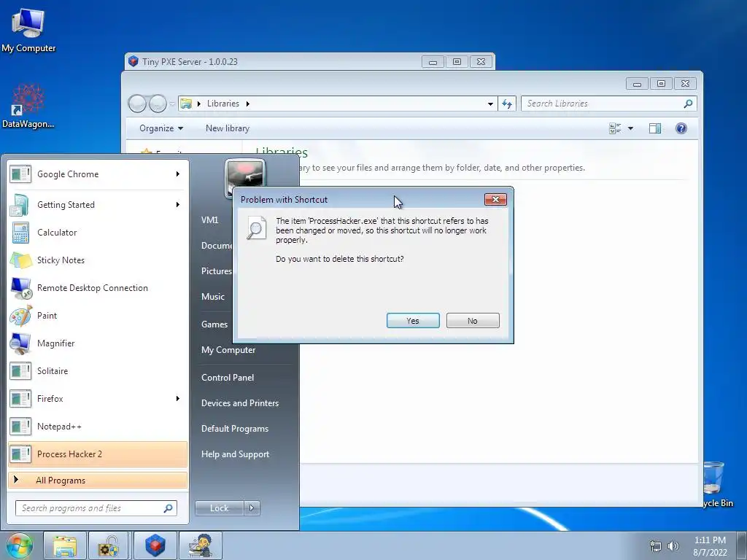Click the Firefox icon in Start menu
The width and height of the screenshot is (747, 560).
20,399
